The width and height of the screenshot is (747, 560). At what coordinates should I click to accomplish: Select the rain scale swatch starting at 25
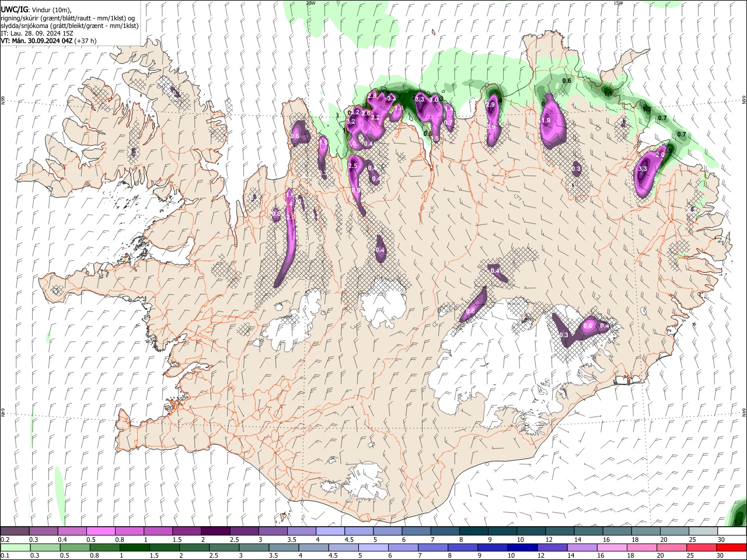tap(701, 547)
